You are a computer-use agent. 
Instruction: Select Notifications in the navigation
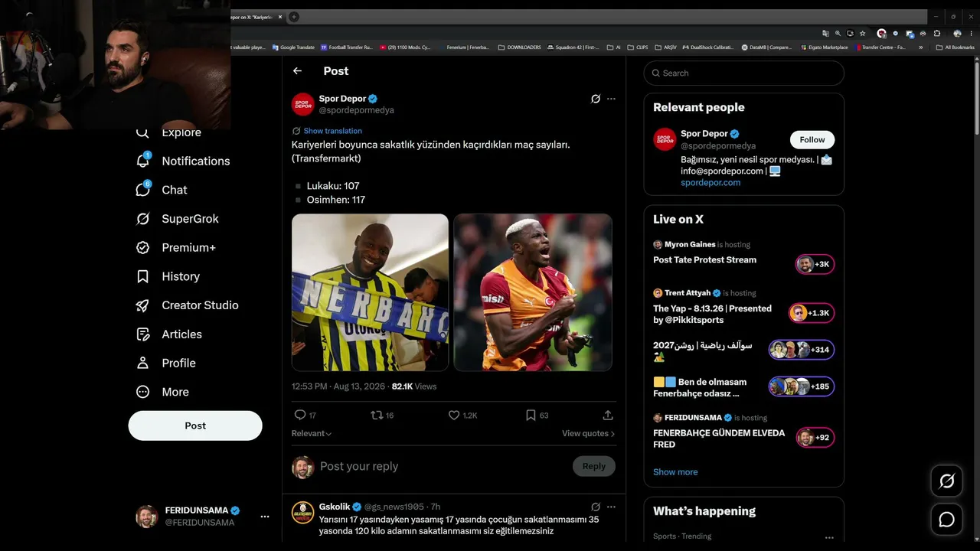pos(196,161)
